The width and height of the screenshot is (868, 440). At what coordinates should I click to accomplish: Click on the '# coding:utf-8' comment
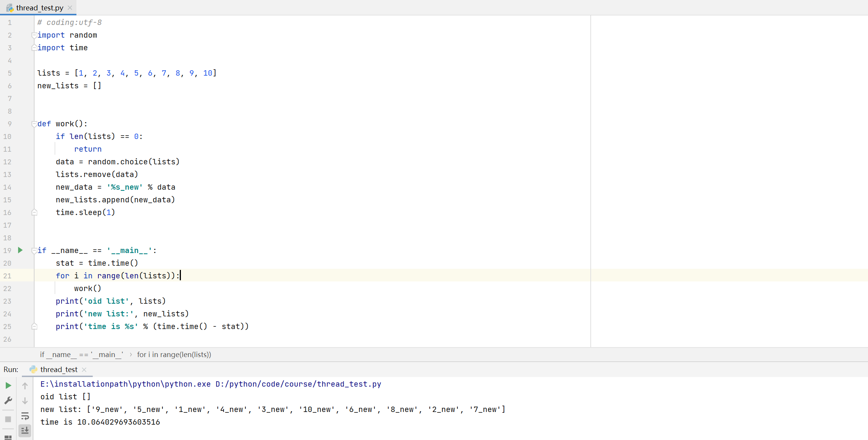click(70, 22)
